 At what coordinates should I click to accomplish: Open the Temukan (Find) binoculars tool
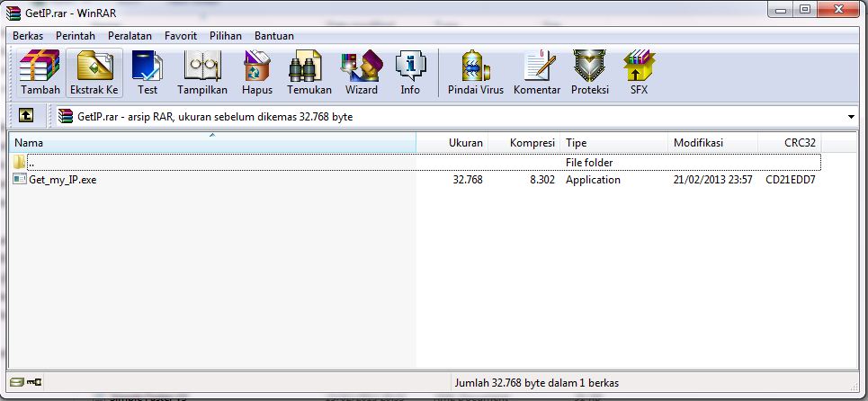click(309, 73)
